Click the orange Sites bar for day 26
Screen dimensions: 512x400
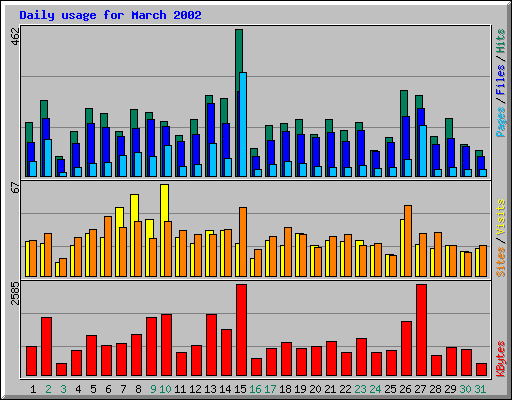coord(408,241)
